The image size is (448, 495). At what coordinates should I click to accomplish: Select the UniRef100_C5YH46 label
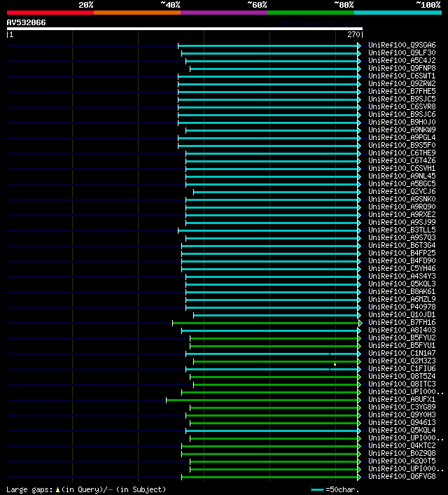click(x=402, y=268)
